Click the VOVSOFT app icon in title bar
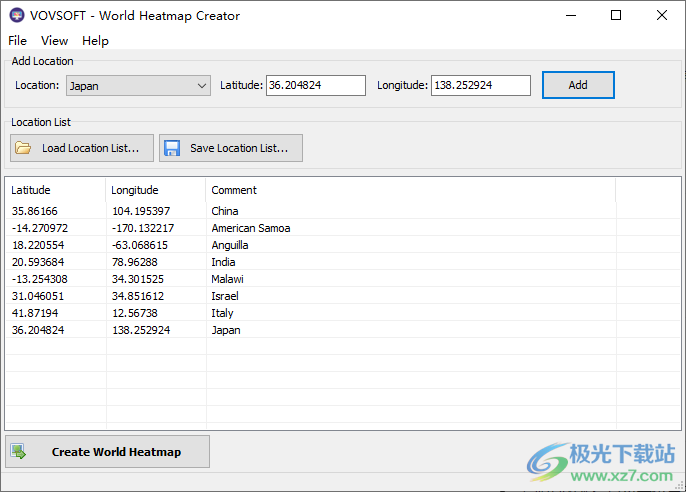Viewport: 686px width, 492px height. 17,15
